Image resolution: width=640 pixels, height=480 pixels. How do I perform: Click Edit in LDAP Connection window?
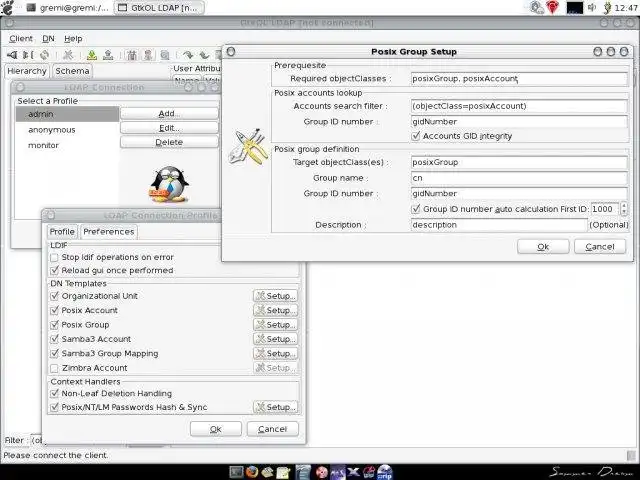point(169,128)
